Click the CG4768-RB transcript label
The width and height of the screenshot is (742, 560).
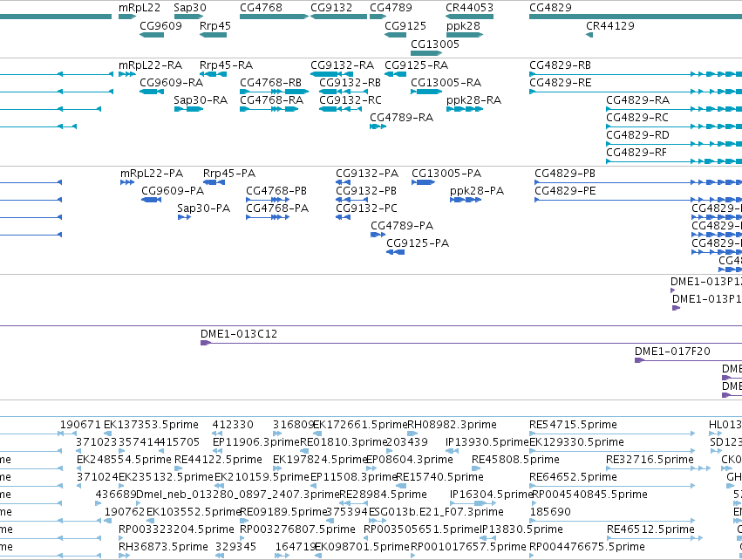point(270,82)
